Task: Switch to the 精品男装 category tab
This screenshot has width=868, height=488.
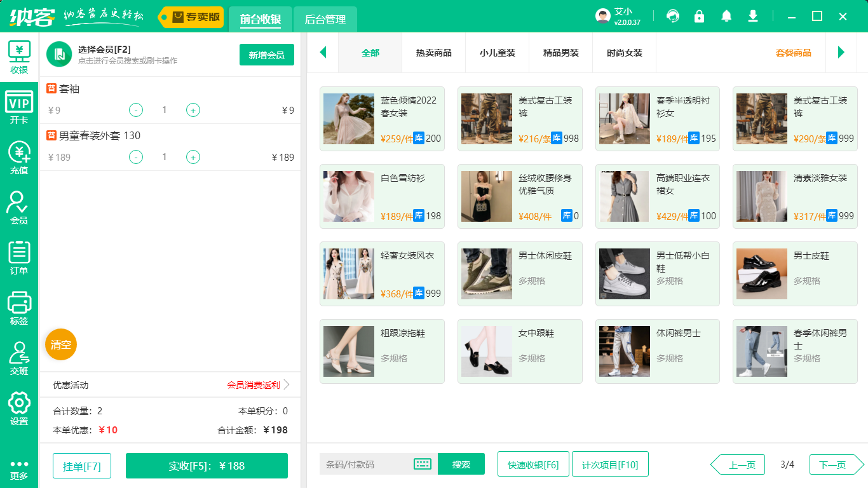Action: click(560, 53)
